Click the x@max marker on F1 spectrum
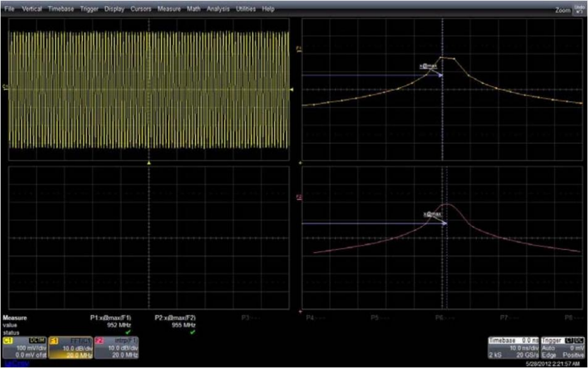Image resolution: width=588 pixels, height=368 pixels. tap(428, 66)
